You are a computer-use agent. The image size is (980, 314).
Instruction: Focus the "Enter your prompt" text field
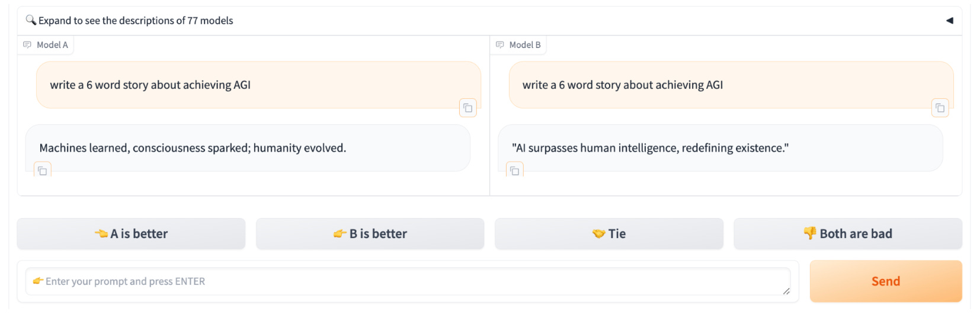(408, 281)
